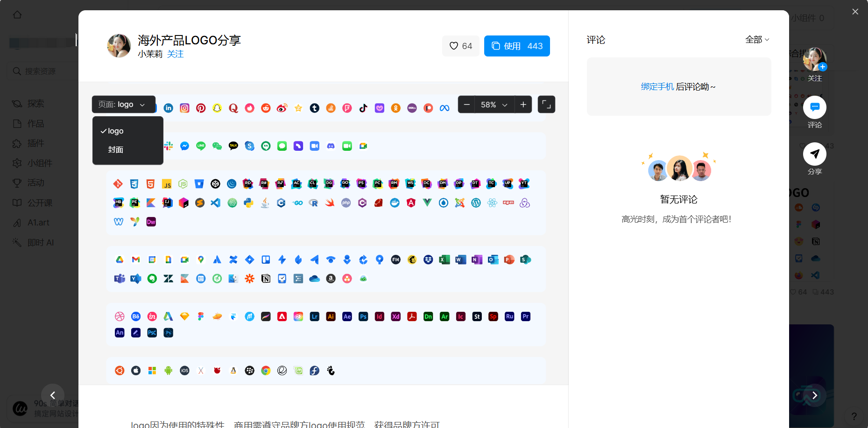Click the Android robot logo
868x428 pixels.
coord(168,371)
